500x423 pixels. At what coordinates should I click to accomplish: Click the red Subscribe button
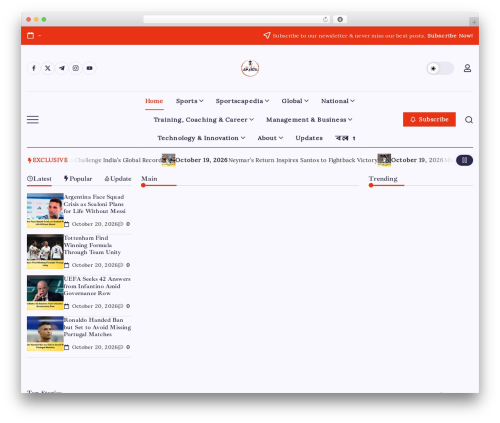tap(429, 120)
